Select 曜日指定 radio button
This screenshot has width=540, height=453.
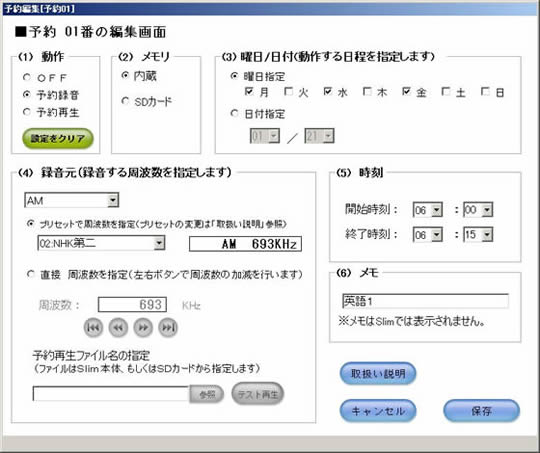point(235,76)
